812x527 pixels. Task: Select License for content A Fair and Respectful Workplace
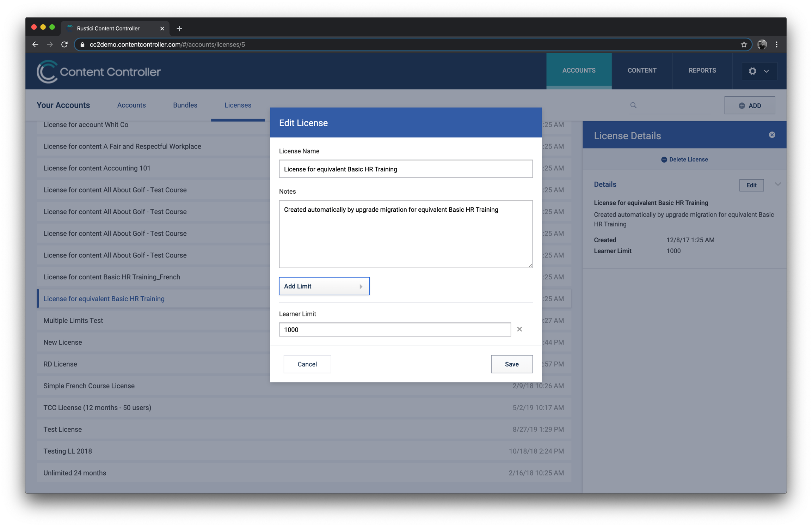point(122,146)
